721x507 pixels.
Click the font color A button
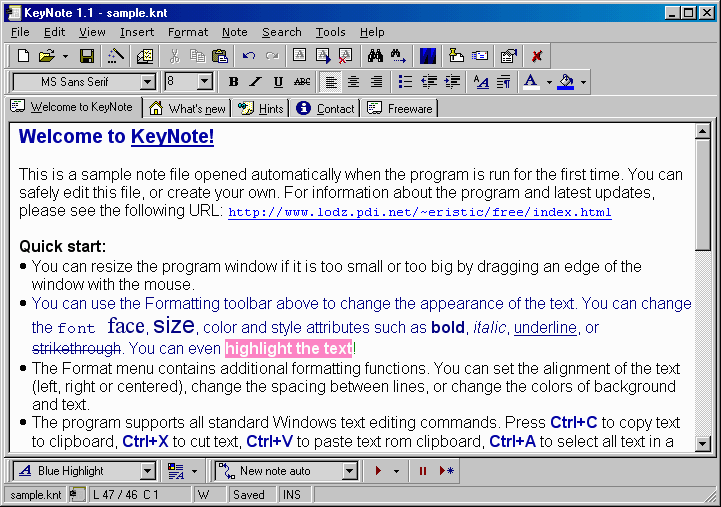click(x=530, y=82)
